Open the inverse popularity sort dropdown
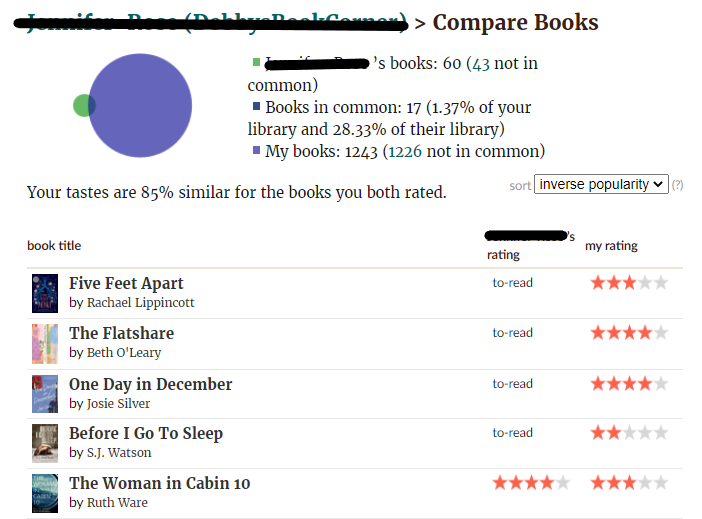702x519 pixels. coord(601,184)
